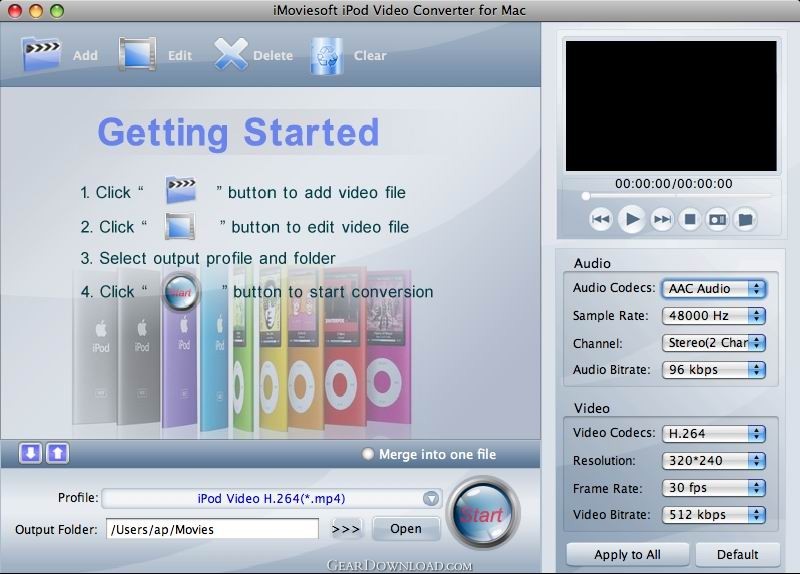Screen dimensions: 800x574
Task: Browse output folder with >>> button
Action: pos(346,529)
